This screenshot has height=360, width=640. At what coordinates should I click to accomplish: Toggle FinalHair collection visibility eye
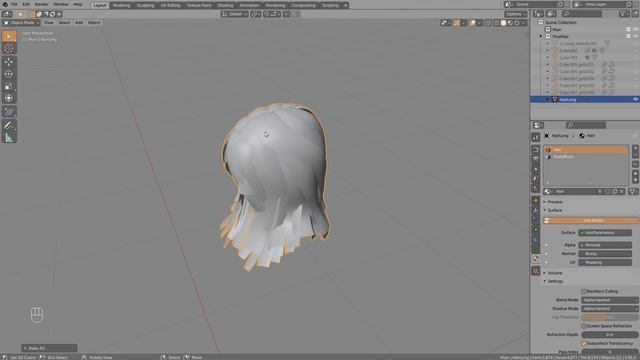pyautogui.click(x=635, y=36)
